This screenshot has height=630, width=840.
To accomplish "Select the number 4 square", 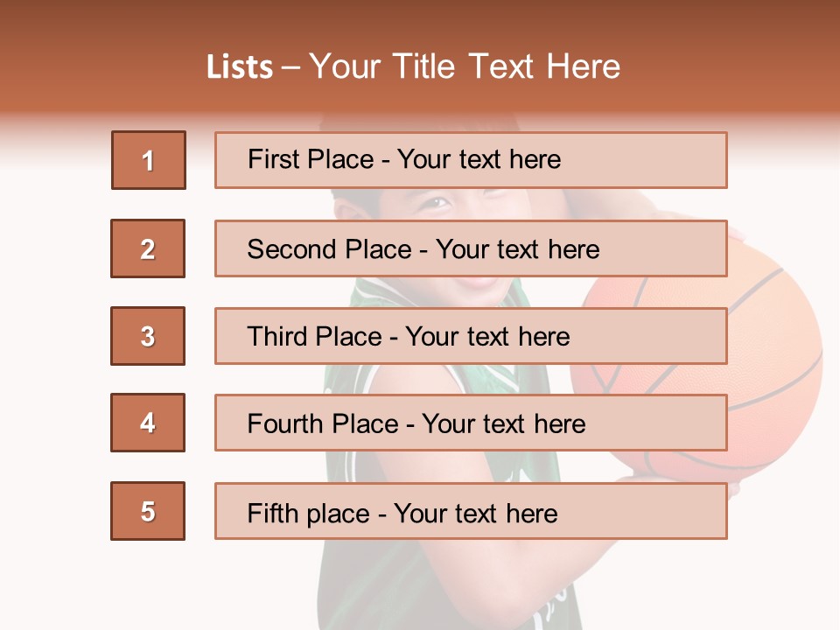I will coord(148,423).
